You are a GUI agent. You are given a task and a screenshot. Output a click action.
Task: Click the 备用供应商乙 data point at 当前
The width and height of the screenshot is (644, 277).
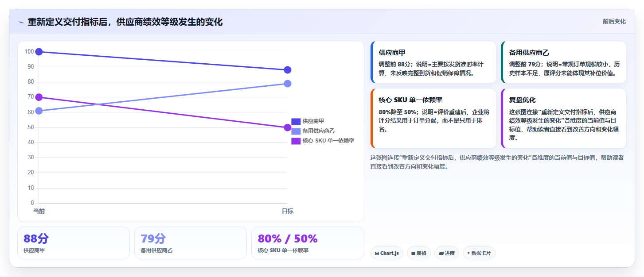(x=39, y=111)
